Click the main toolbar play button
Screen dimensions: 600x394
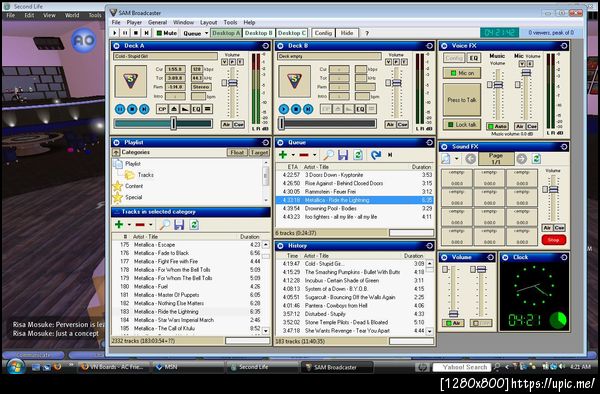(115, 33)
